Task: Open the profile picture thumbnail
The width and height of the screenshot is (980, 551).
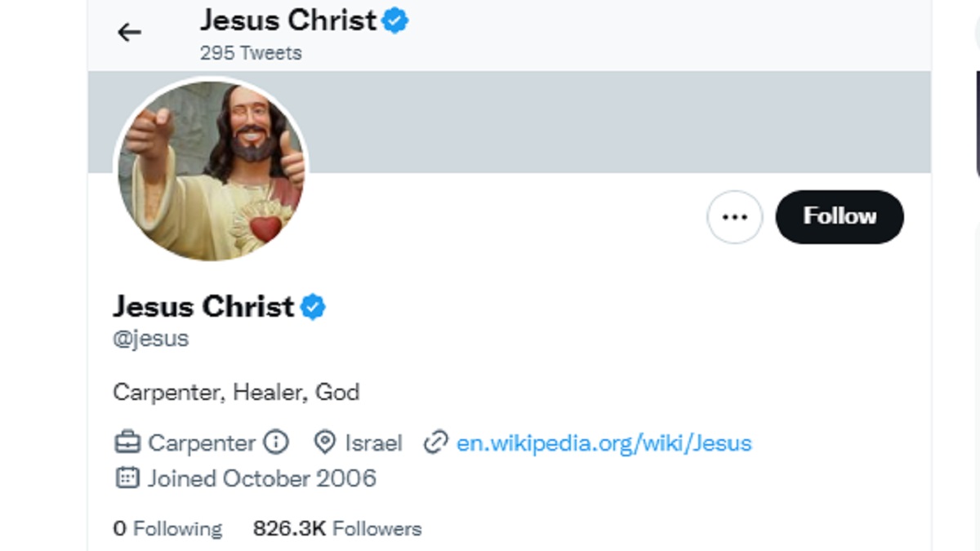Action: pos(211,169)
